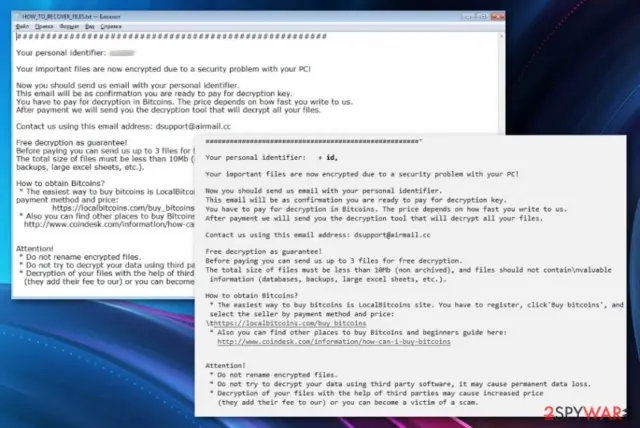Open the Файл menu in Notepad
This screenshot has width=640, height=428.
[22, 27]
